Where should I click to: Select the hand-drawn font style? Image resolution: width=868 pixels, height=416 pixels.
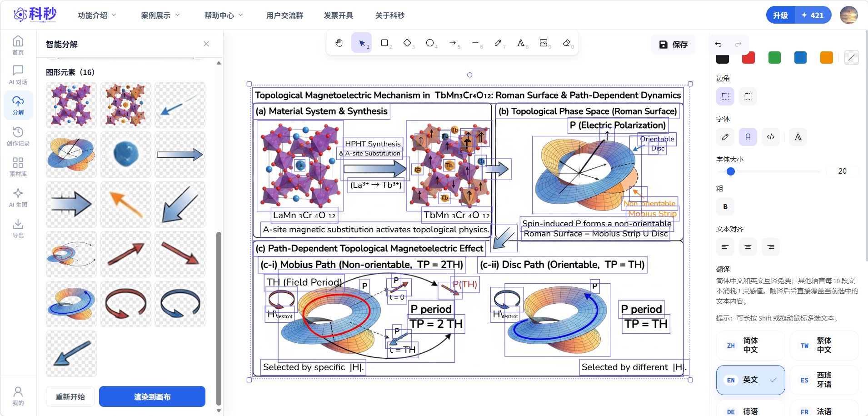pos(725,137)
